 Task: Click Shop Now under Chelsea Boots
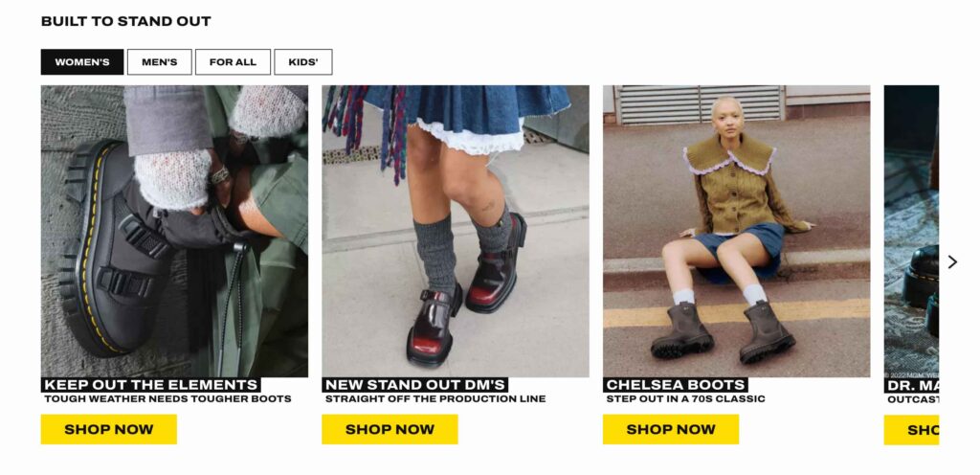[x=671, y=429]
